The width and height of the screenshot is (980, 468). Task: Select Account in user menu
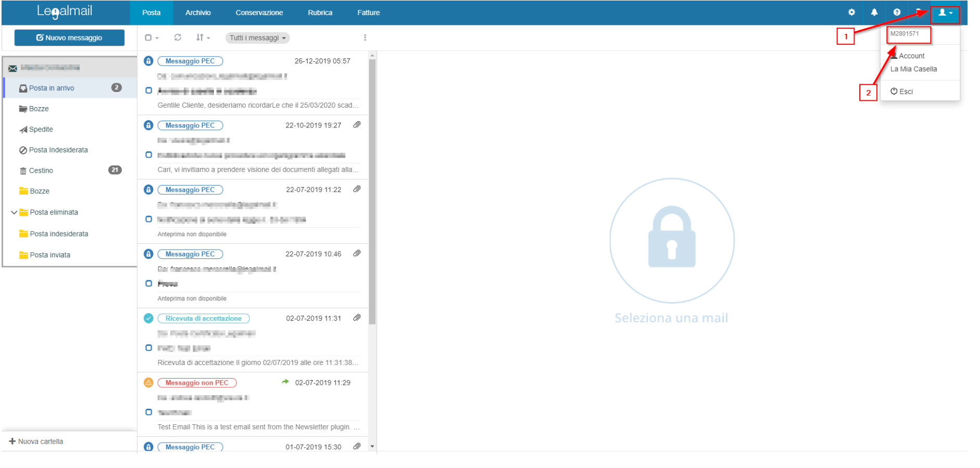(908, 56)
